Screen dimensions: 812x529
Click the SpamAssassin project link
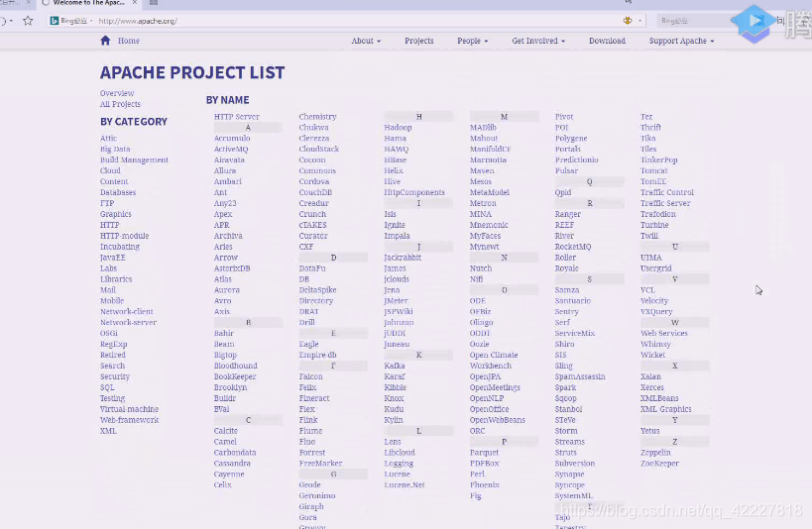coord(580,376)
